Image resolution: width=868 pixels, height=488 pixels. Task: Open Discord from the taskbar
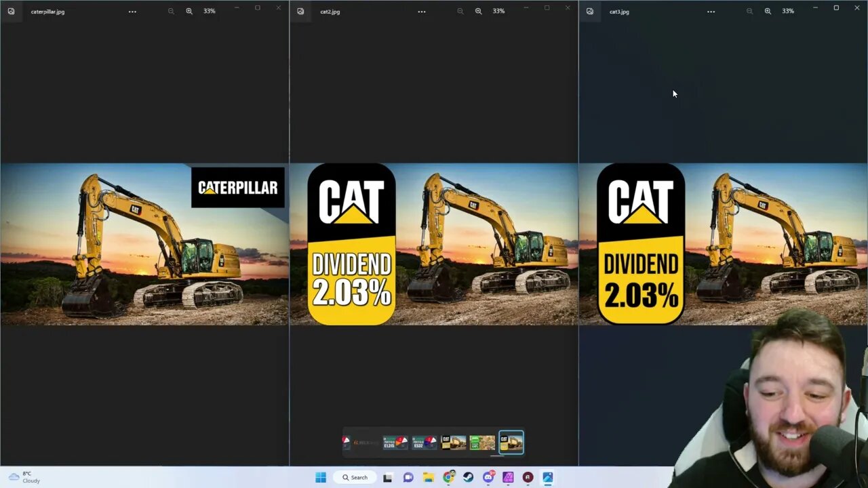[488, 477]
